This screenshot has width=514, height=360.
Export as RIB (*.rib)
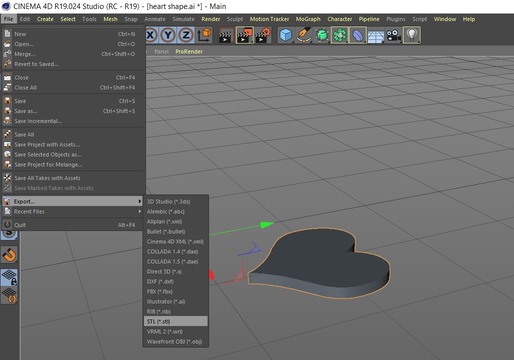(x=176, y=311)
